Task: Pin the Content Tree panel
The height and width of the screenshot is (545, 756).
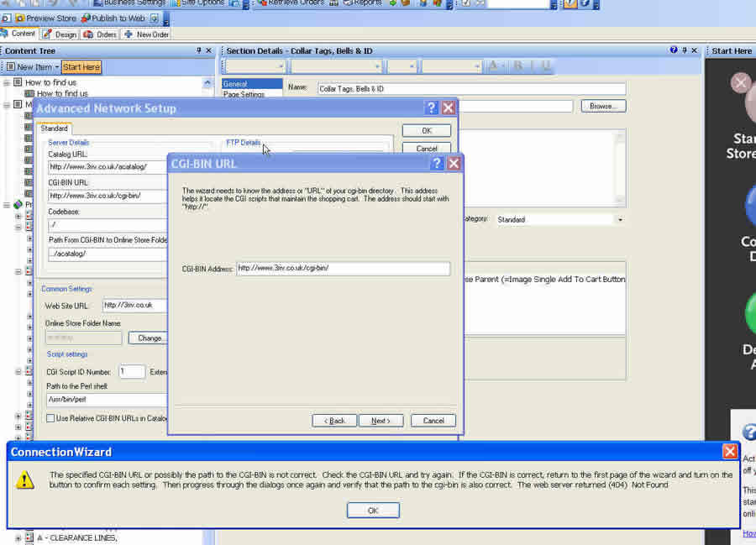Action: (x=199, y=50)
